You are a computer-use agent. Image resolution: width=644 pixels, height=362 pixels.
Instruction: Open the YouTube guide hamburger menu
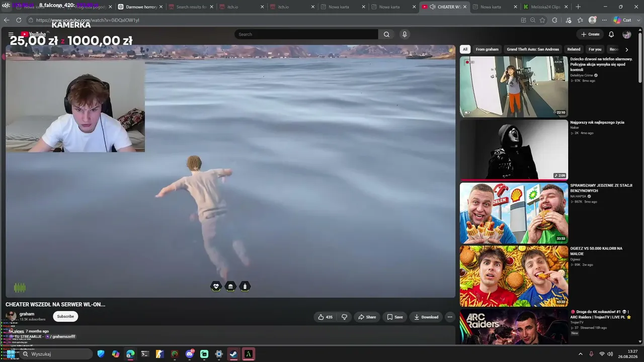click(x=11, y=34)
